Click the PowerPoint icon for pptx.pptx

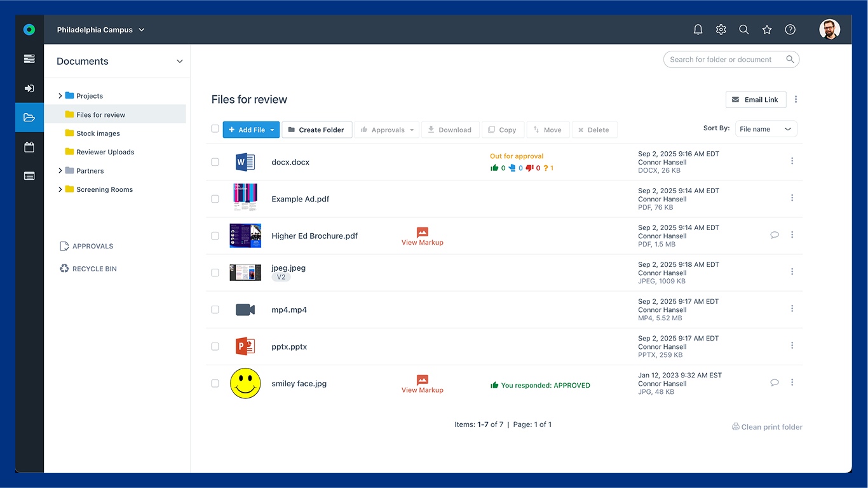245,346
